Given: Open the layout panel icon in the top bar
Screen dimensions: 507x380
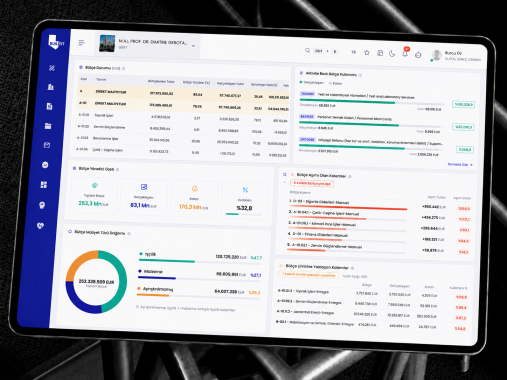Looking at the screenshot, I should coord(380,53).
